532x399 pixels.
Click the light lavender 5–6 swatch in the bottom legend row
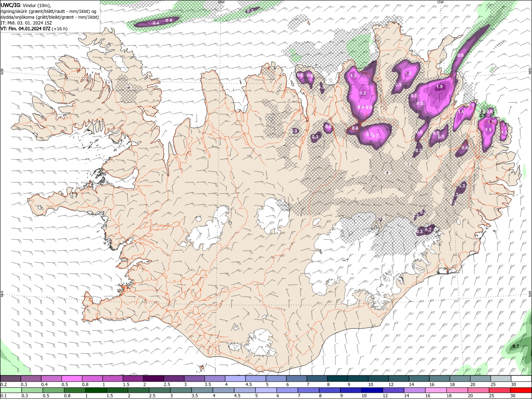[x=266, y=390]
